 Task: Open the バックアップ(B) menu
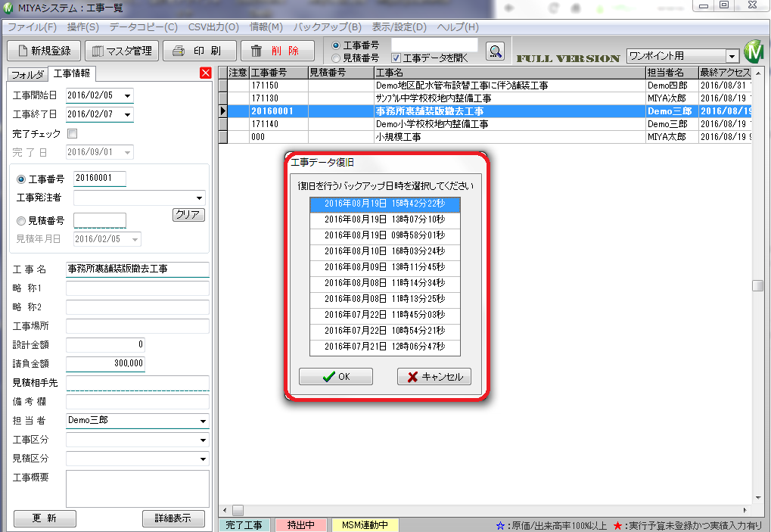[x=327, y=27]
